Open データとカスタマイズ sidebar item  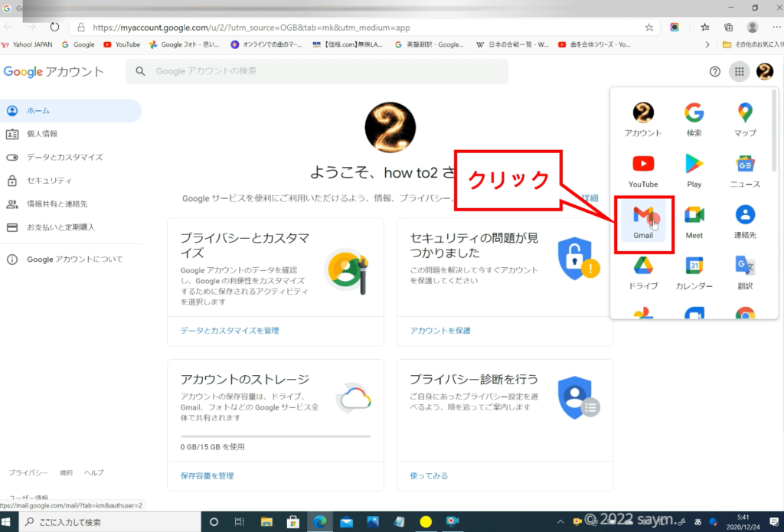point(64,157)
